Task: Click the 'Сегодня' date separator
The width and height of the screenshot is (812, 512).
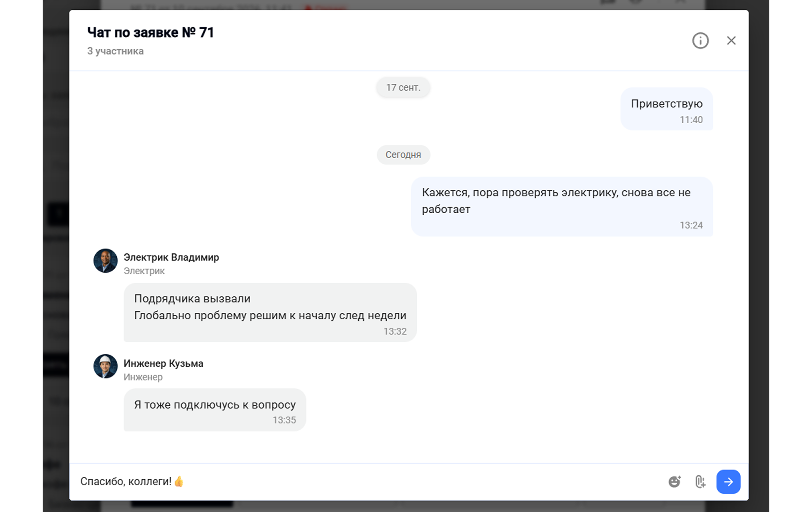Action: coord(403,155)
